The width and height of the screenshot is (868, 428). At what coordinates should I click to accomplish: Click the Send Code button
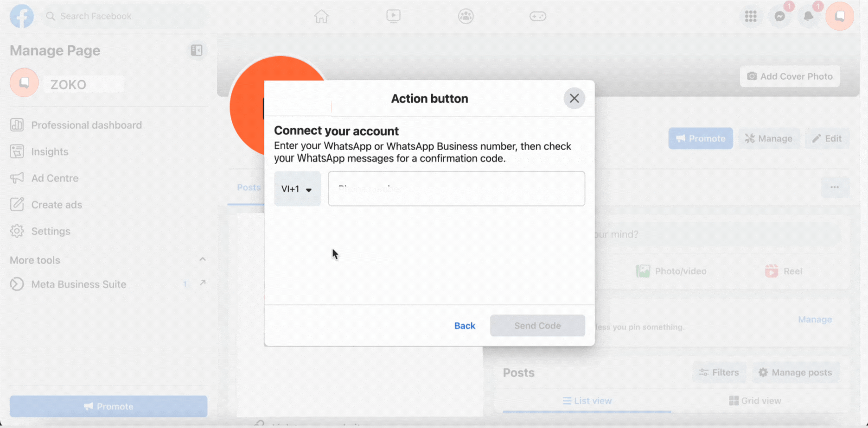point(537,326)
